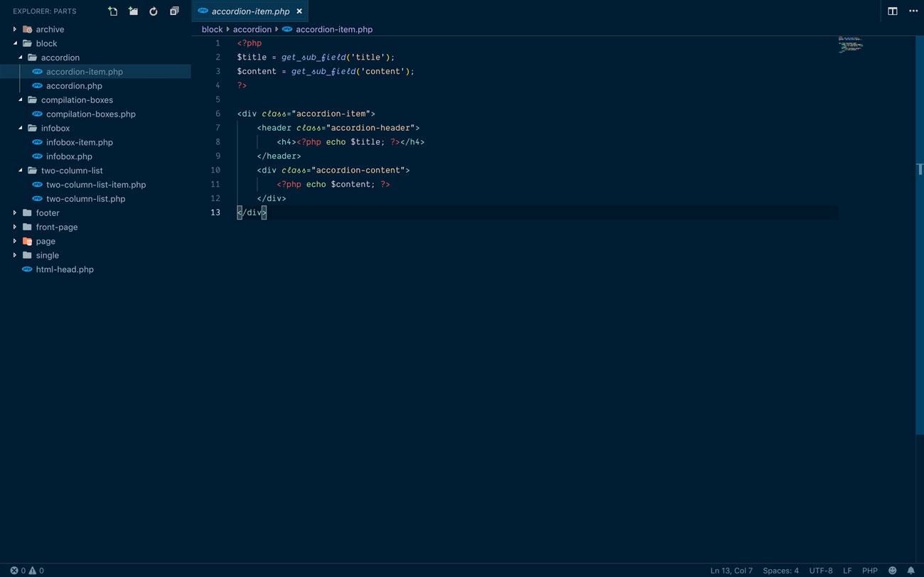Open the editor's More Actions menu
The height and width of the screenshot is (577, 924).
click(x=913, y=11)
